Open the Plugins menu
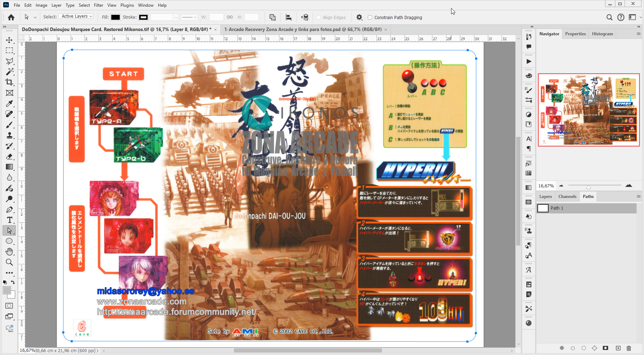Viewport: 644px width, 355px height. pyautogui.click(x=127, y=5)
